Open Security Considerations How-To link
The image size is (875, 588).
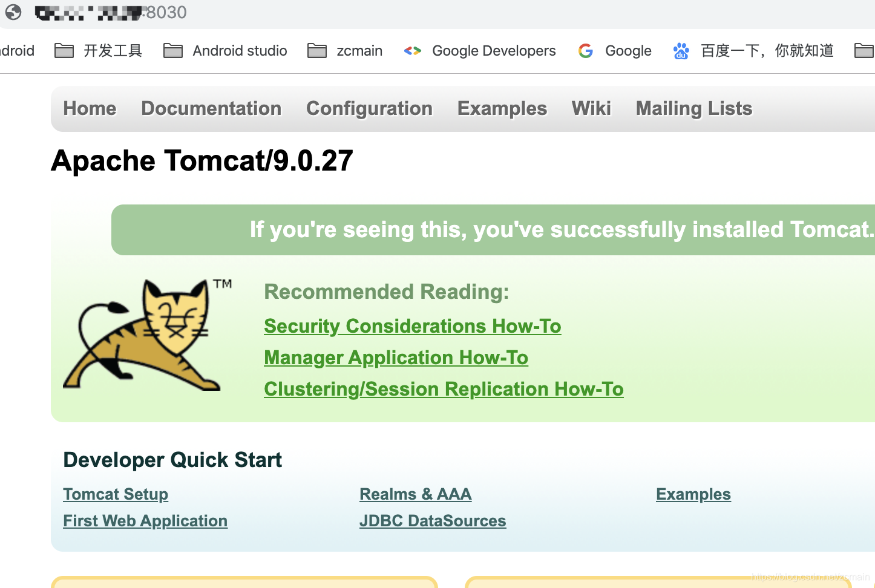[413, 326]
